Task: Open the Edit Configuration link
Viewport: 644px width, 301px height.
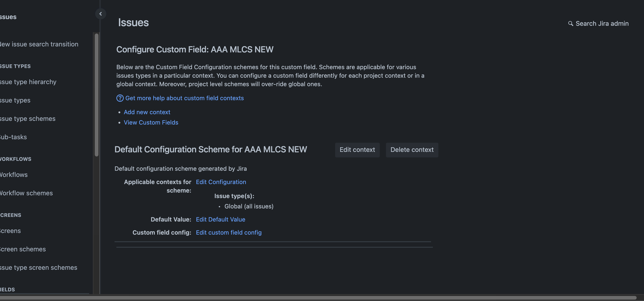Action: (221, 182)
